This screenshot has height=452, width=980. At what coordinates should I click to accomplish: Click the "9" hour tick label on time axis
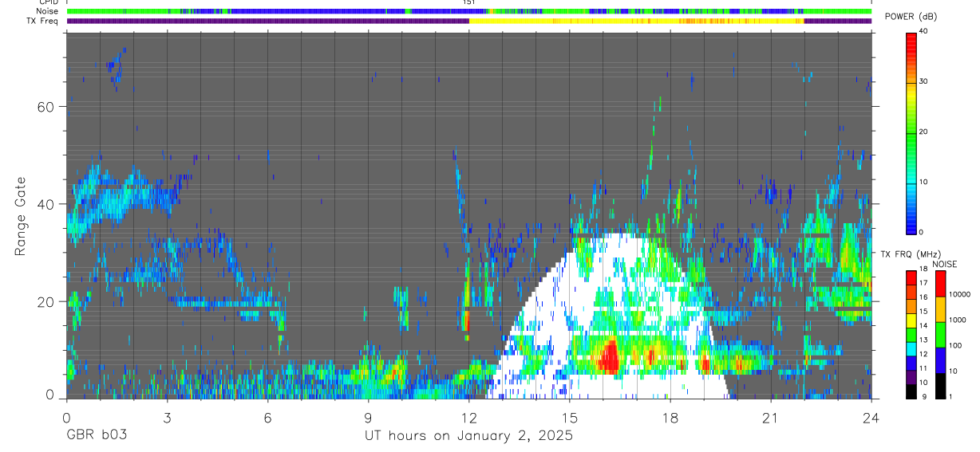pos(368,417)
